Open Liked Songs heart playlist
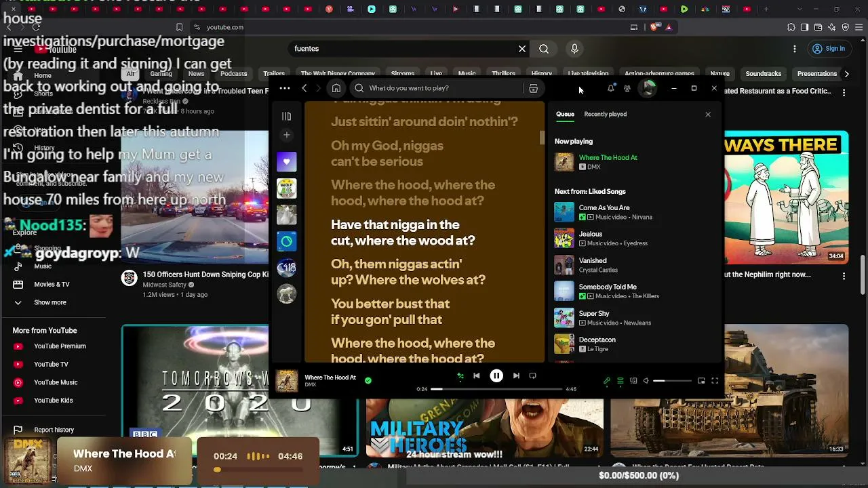 pyautogui.click(x=286, y=161)
